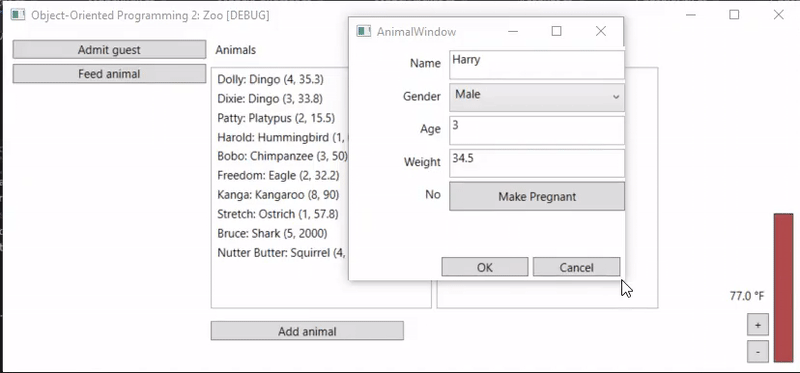Close the AnimalWindow dialog
The image size is (800, 373).
click(x=601, y=32)
